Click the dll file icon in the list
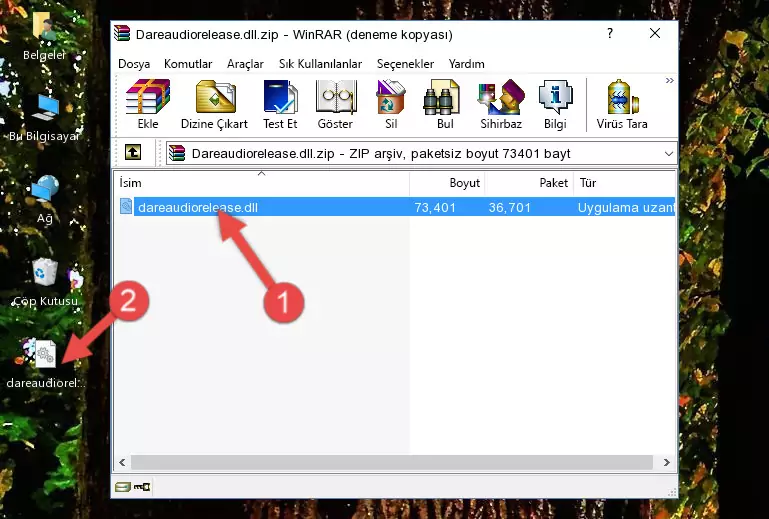Viewport: 769px width, 519px height. [126, 206]
